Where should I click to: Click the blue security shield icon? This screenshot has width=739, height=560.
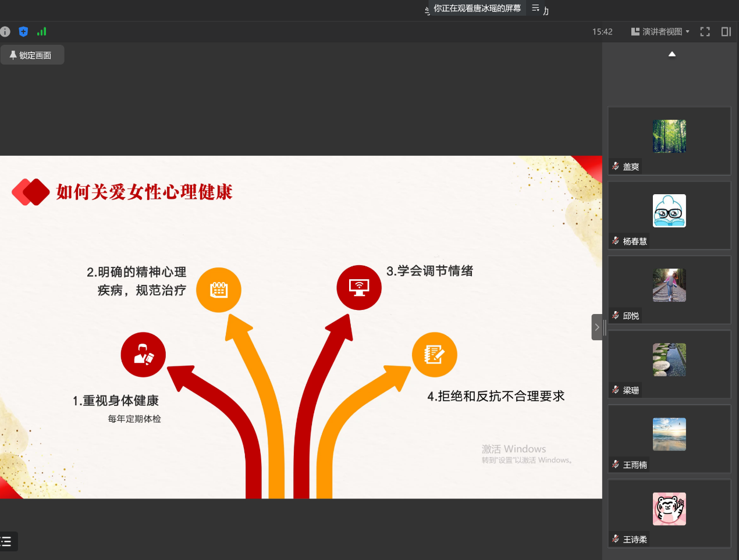(x=23, y=32)
